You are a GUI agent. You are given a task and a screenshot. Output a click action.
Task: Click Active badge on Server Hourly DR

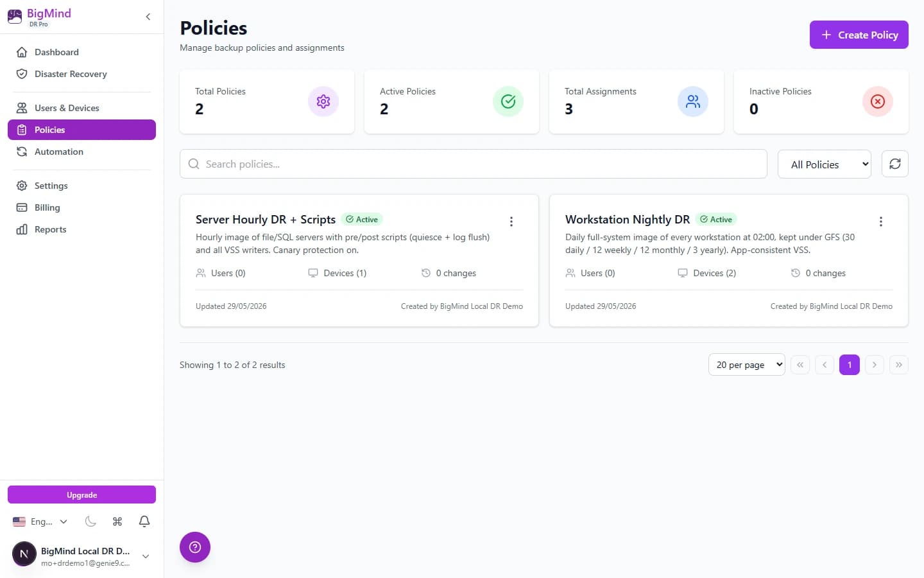[362, 219]
